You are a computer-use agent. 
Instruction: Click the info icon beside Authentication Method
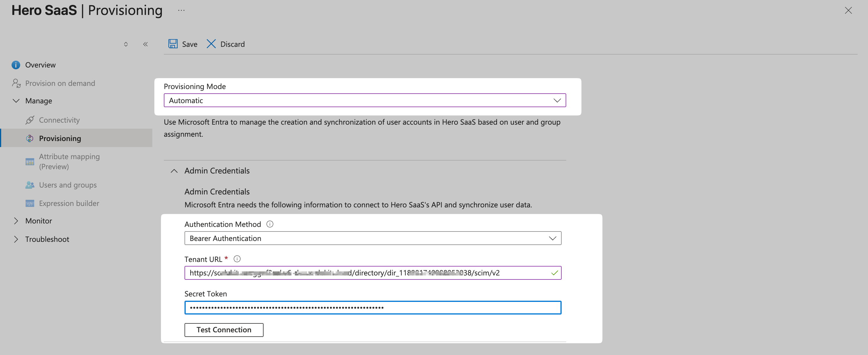pyautogui.click(x=270, y=224)
